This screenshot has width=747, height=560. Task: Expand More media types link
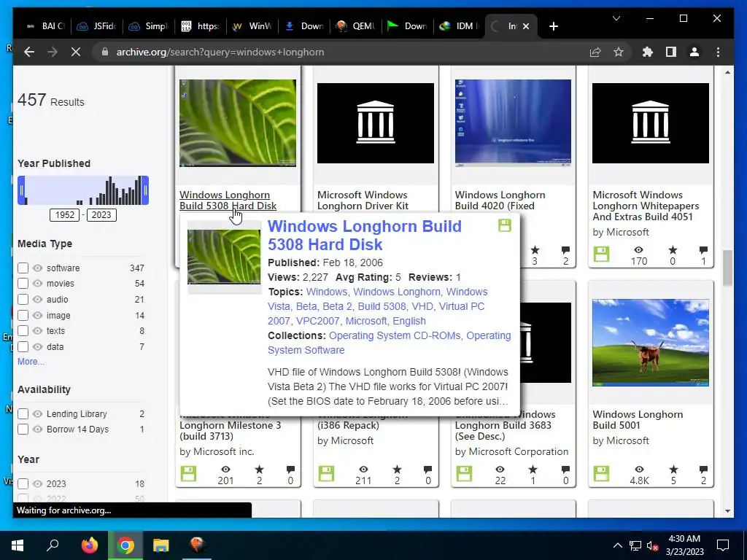pyautogui.click(x=31, y=362)
